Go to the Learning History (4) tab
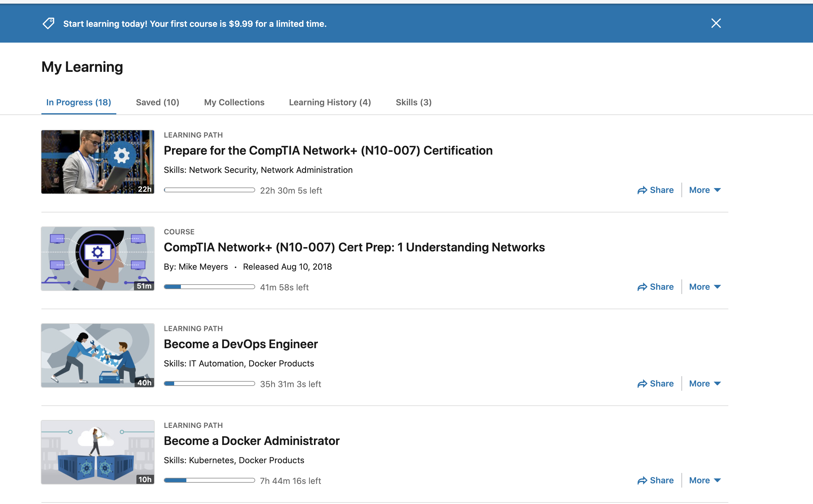813x504 pixels. tap(330, 102)
